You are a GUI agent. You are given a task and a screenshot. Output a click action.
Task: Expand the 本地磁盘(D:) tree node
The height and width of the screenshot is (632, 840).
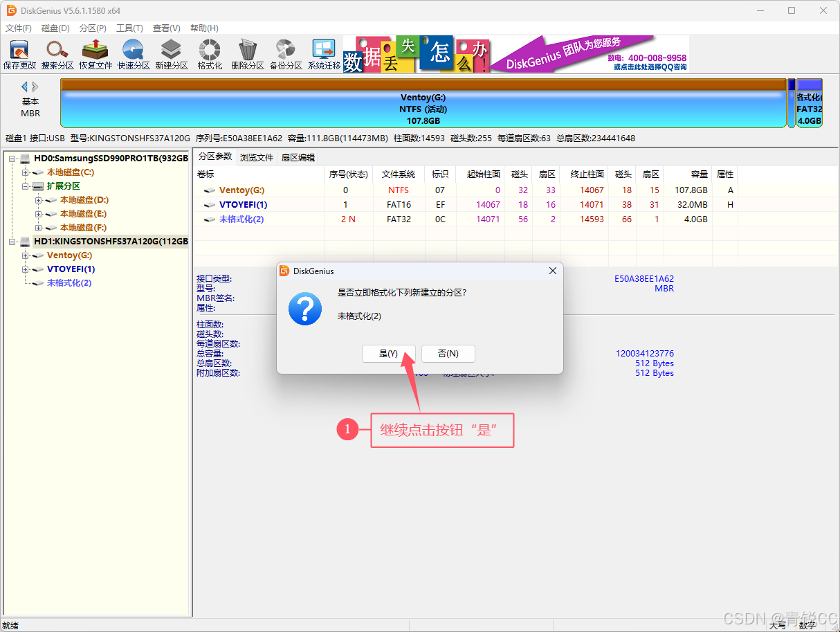pyautogui.click(x=39, y=200)
